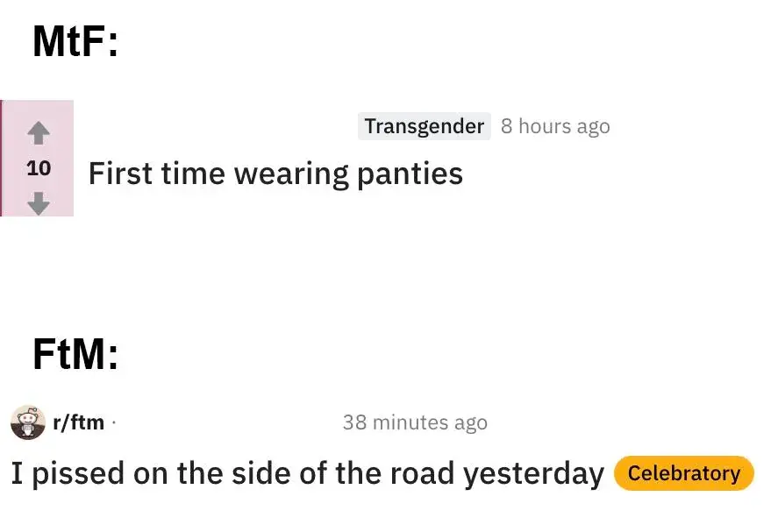The image size is (778, 532).
Task: Downvote the 'First time wearing panties' post
Action: coord(38,202)
